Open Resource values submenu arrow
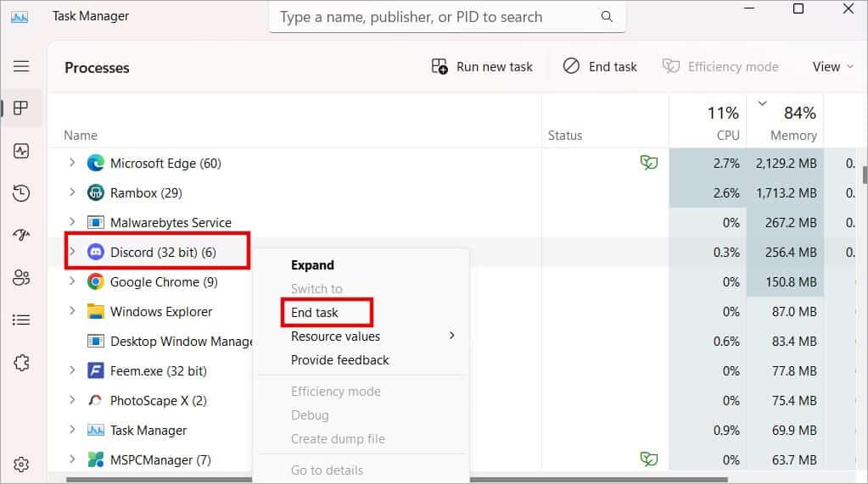The height and width of the screenshot is (484, 868). [451, 336]
